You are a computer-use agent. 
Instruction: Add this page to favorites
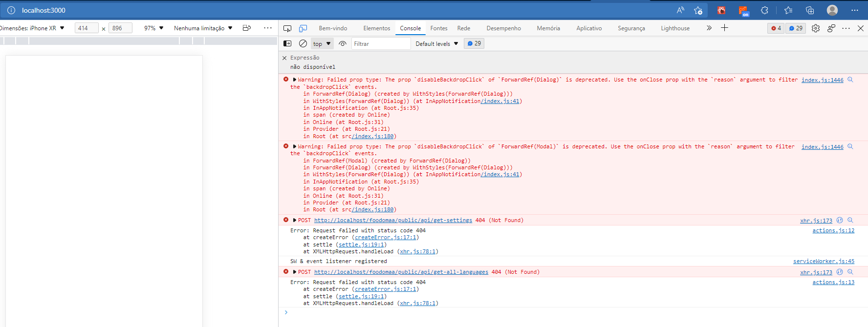[x=698, y=10]
